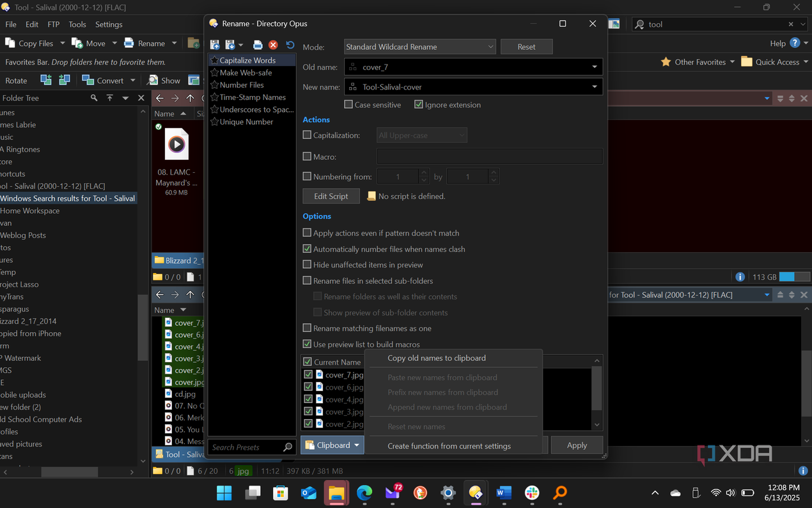Click the Move toolbar button
This screenshot has height=508, width=812.
tap(88, 44)
